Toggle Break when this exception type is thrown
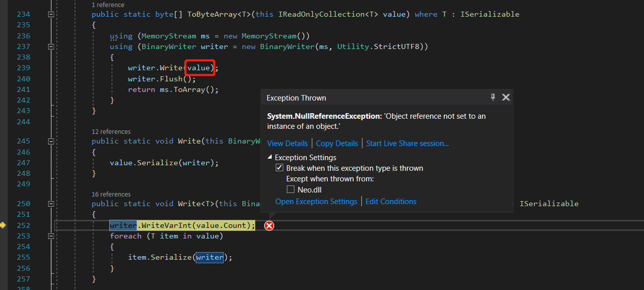 pyautogui.click(x=279, y=168)
